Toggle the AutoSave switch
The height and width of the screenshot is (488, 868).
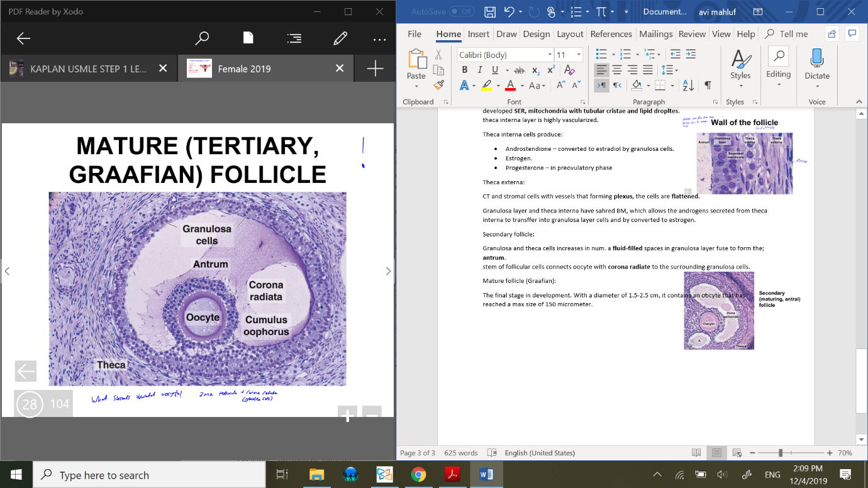(462, 11)
